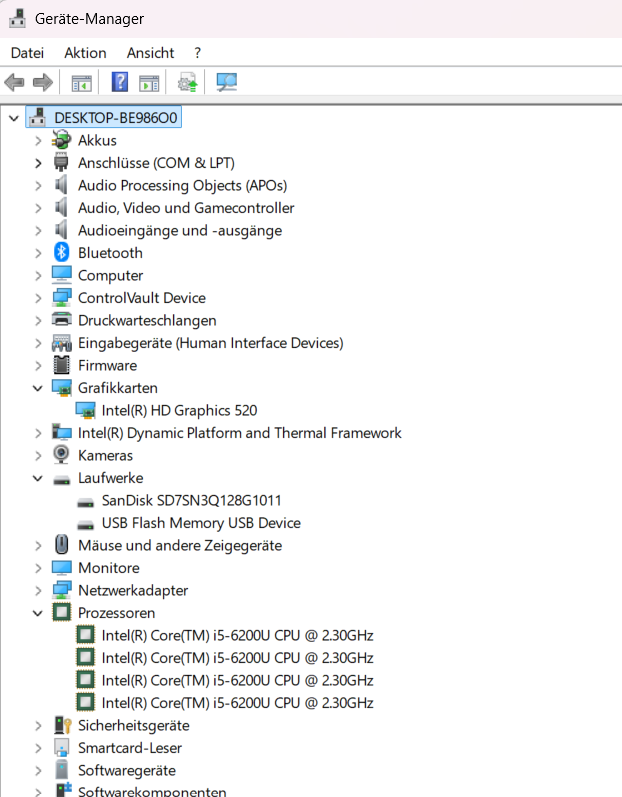
Task: Select Intel(R) HD Graphics 520
Action: (179, 410)
